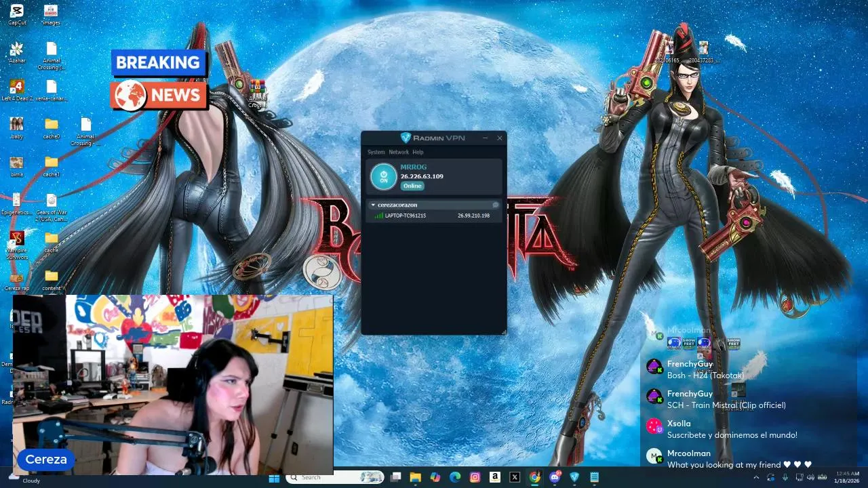Collapse the cerezacorazon network group
Screen dimensions: 868x488
point(372,205)
